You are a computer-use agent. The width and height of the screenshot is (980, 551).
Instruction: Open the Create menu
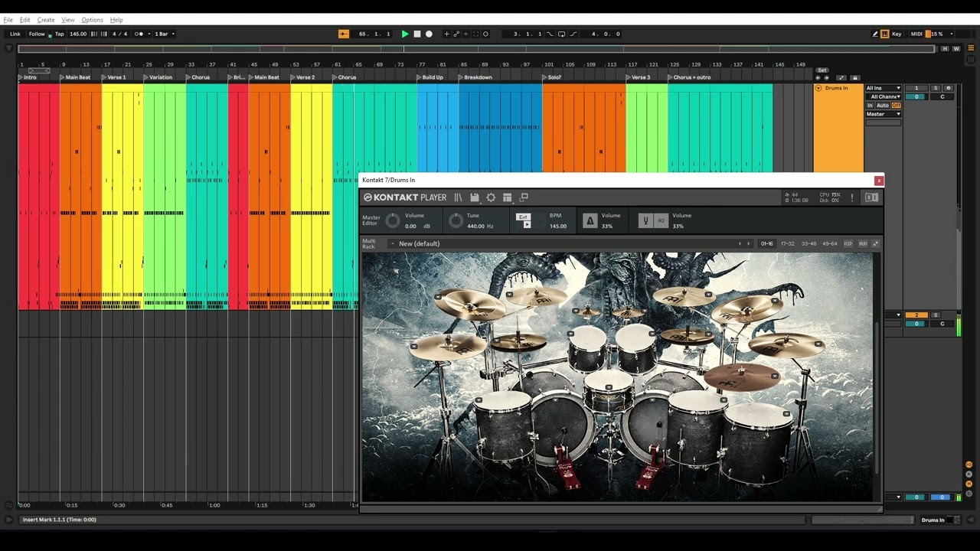(x=46, y=20)
